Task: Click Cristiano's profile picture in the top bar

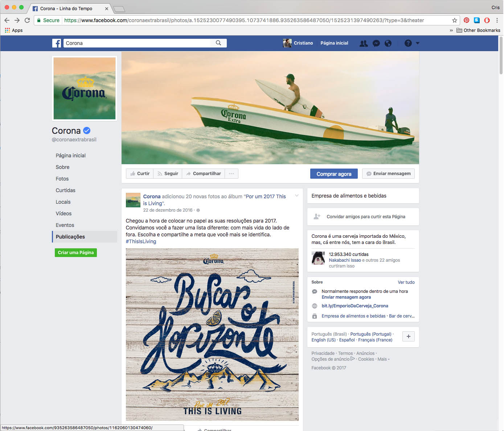Action: coord(287,43)
